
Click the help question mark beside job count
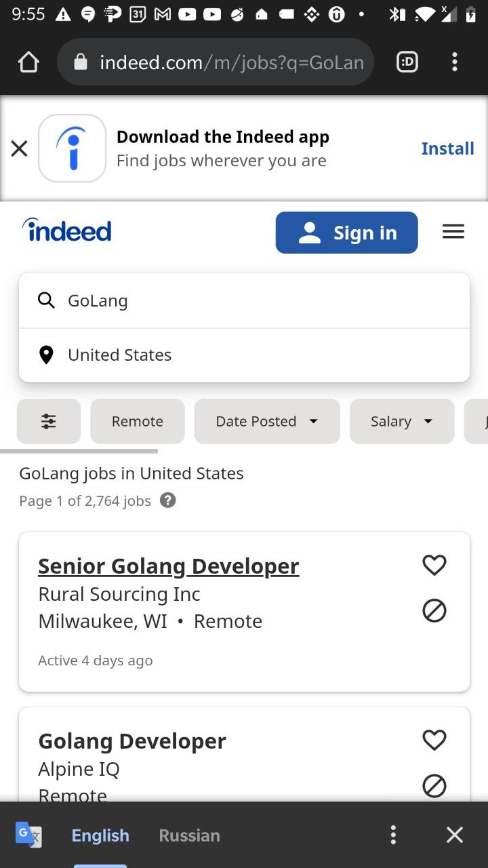167,500
